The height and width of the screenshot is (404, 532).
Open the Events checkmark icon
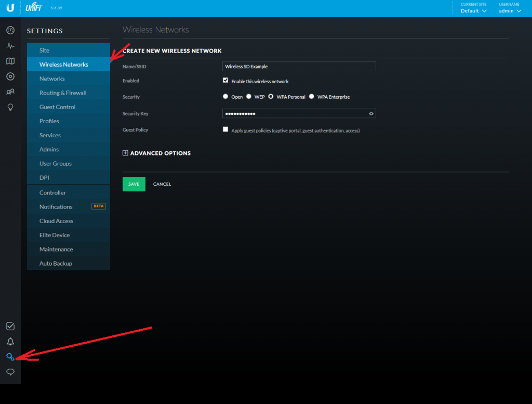coord(10,326)
